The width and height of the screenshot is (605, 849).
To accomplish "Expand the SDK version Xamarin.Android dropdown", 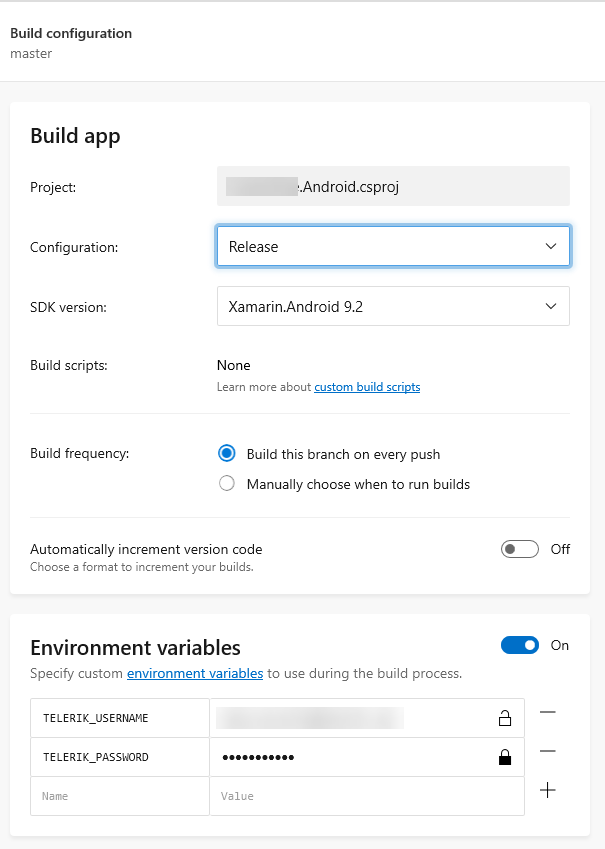I will pos(393,306).
